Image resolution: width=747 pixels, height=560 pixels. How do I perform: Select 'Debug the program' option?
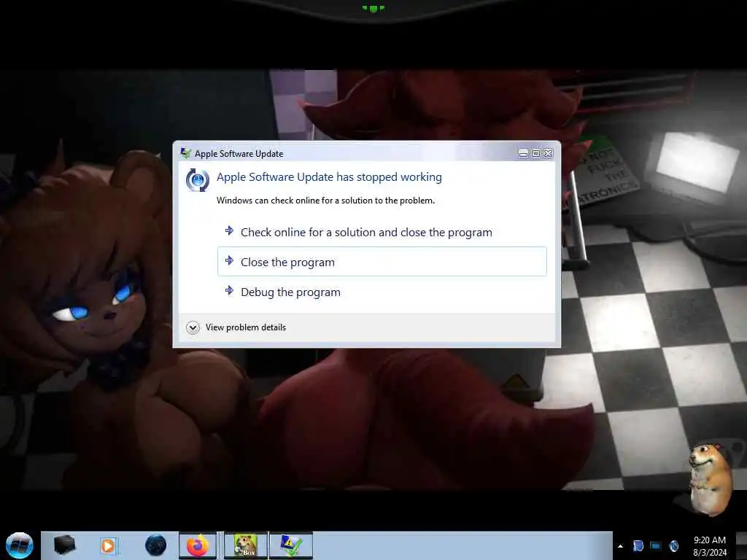pyautogui.click(x=382, y=292)
